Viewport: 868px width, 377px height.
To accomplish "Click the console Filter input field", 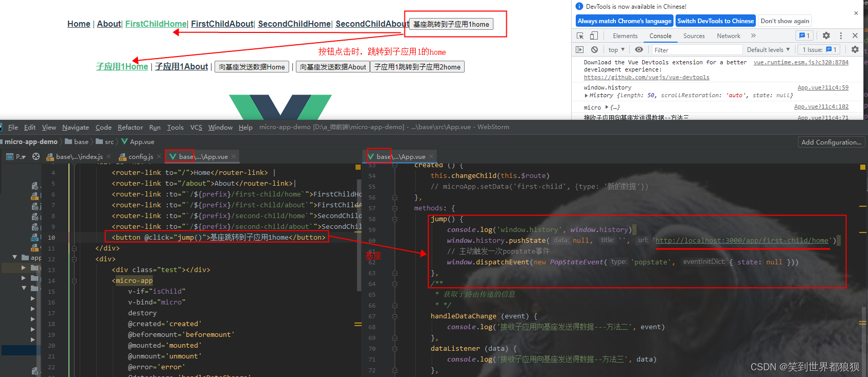I will pyautogui.click(x=697, y=50).
